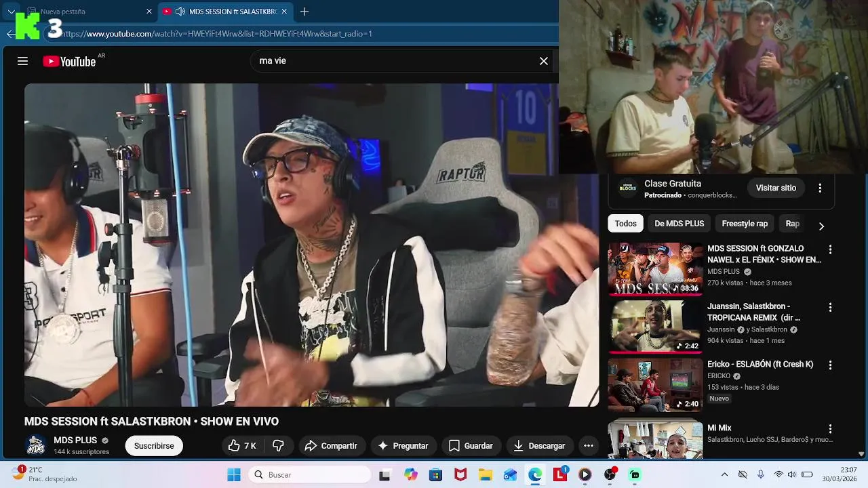Open the media player taskbar icon

pos(585,474)
